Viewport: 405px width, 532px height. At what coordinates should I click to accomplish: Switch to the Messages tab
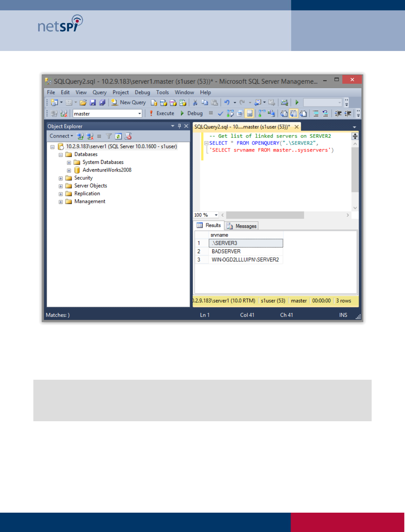pos(242,226)
